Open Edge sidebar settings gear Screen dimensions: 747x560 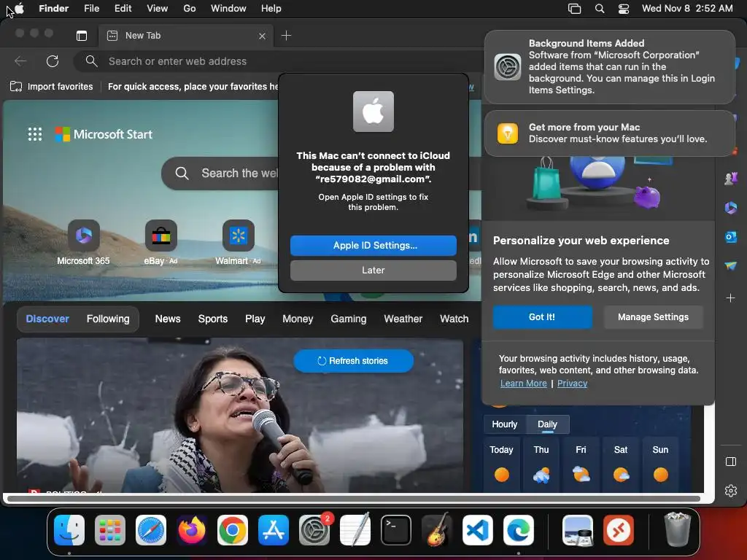coord(731,491)
